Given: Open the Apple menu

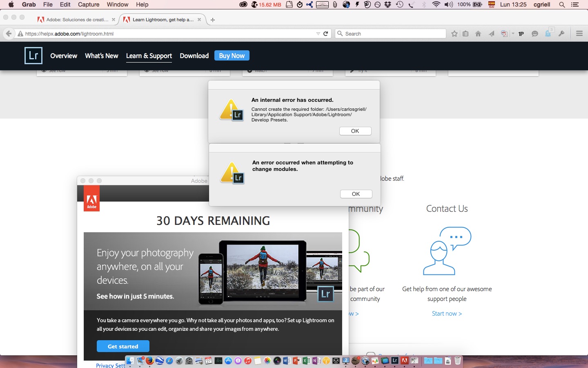Looking at the screenshot, I should (11, 4).
